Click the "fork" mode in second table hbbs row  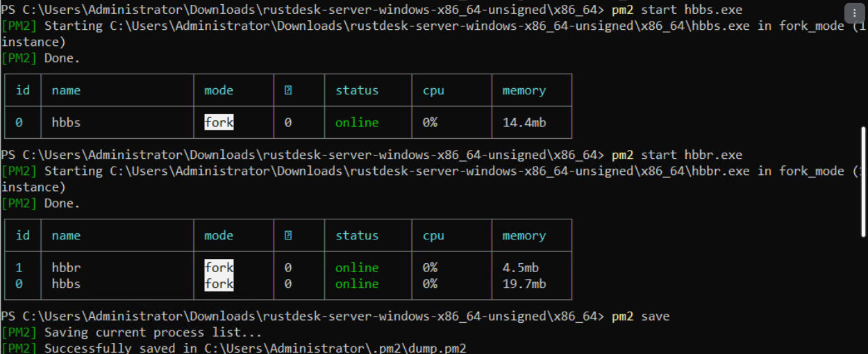[219, 284]
